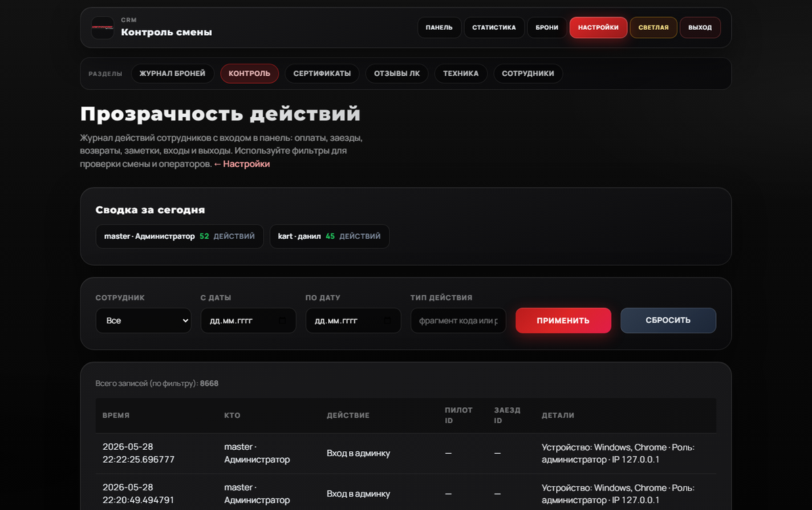This screenshot has width=812, height=510.
Task: Expand the Сотрудник dropdown showing Все
Action: [143, 321]
